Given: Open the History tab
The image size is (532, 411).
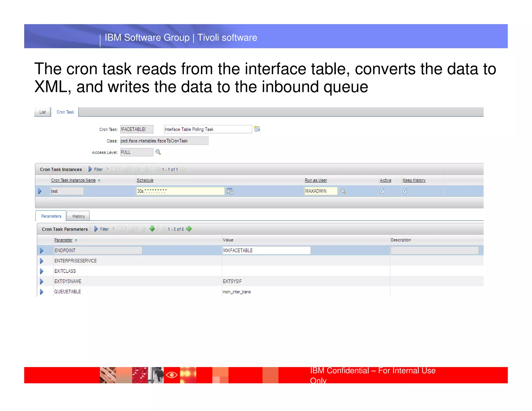Looking at the screenshot, I should [x=78, y=216].
